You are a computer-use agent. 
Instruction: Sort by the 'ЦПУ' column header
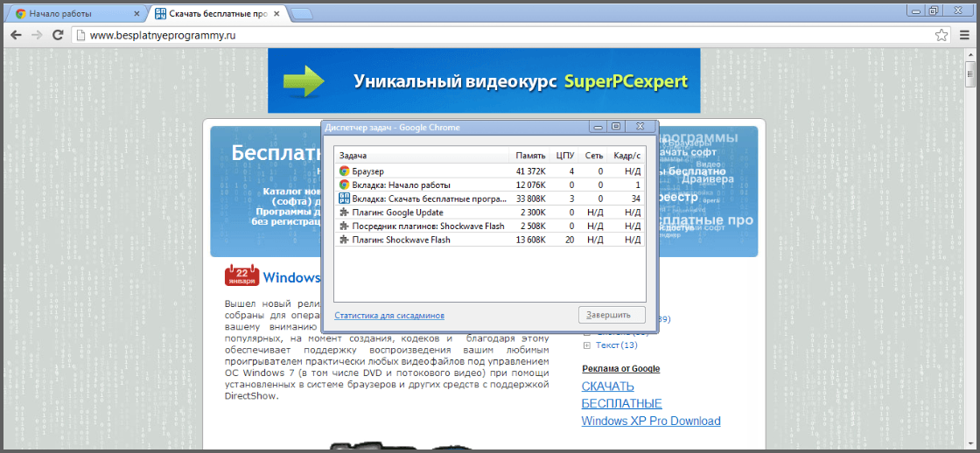[563, 155]
